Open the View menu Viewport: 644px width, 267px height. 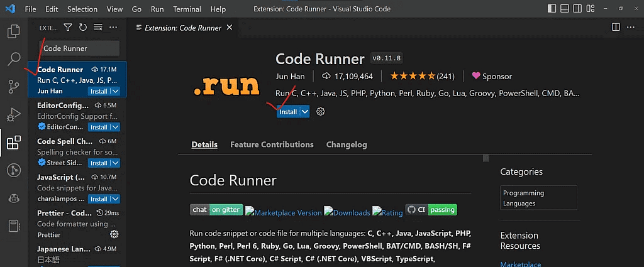pos(114,9)
